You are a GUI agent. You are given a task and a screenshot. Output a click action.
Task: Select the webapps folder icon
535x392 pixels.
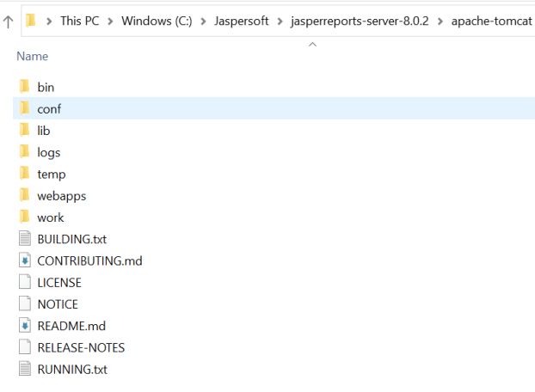25,195
